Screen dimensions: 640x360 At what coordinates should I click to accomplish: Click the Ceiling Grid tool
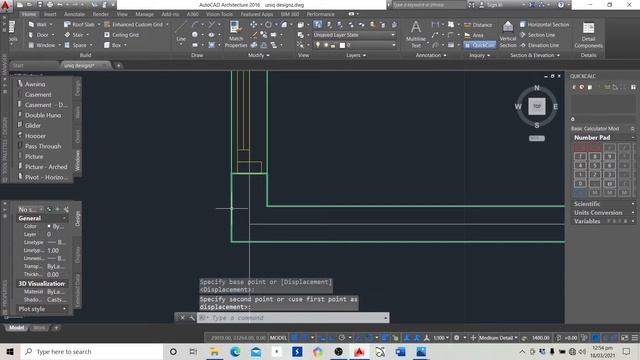tap(122, 35)
